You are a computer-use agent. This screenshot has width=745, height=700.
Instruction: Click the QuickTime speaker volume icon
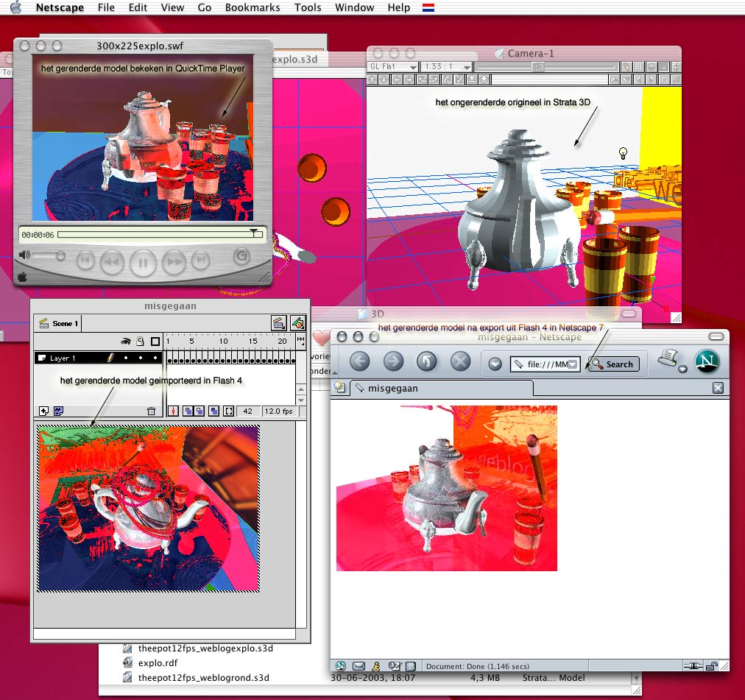[24, 255]
